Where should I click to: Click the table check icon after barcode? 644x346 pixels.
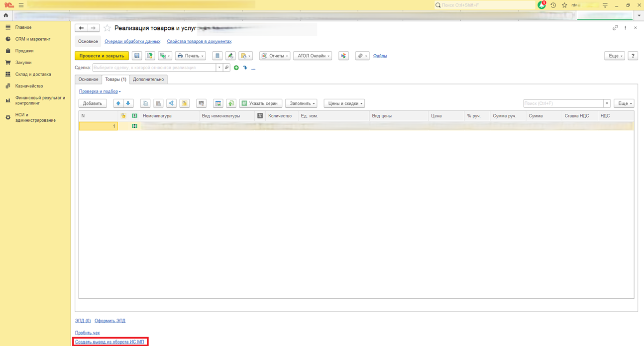(218, 103)
